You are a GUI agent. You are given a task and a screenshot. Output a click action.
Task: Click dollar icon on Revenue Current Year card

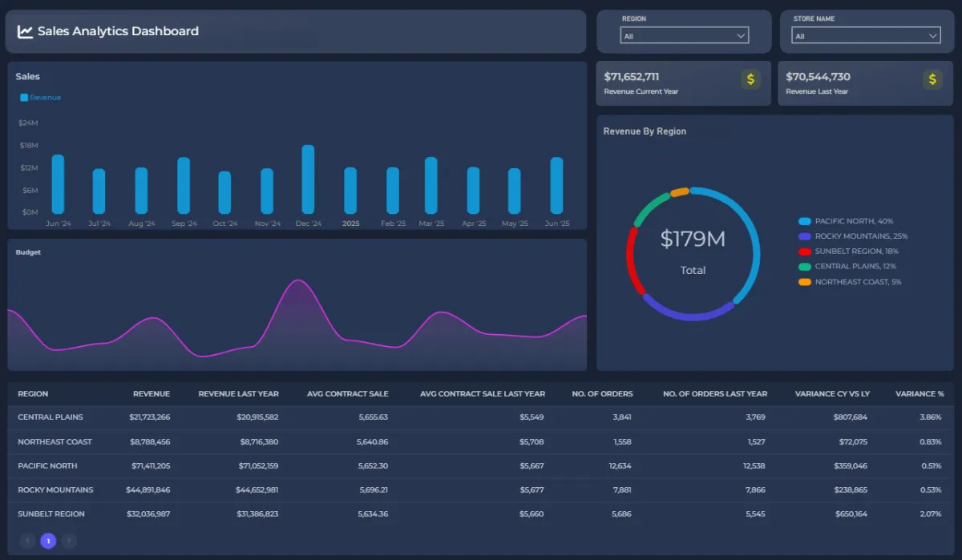750,79
